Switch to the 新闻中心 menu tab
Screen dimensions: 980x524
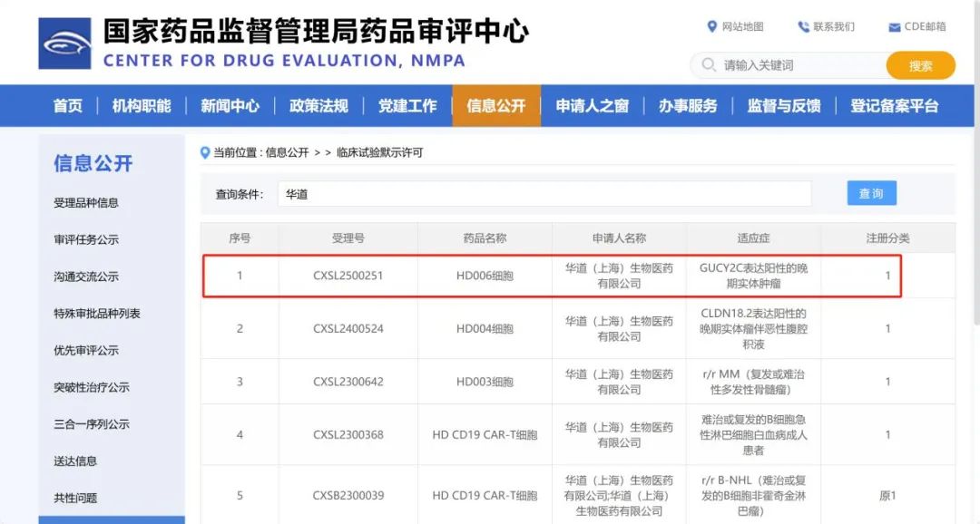pos(230,105)
